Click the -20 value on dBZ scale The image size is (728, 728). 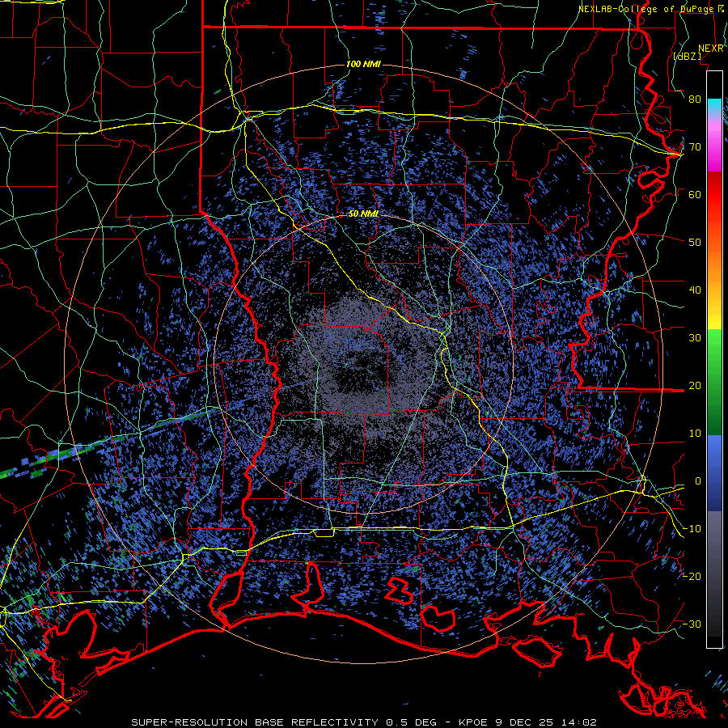(692, 577)
